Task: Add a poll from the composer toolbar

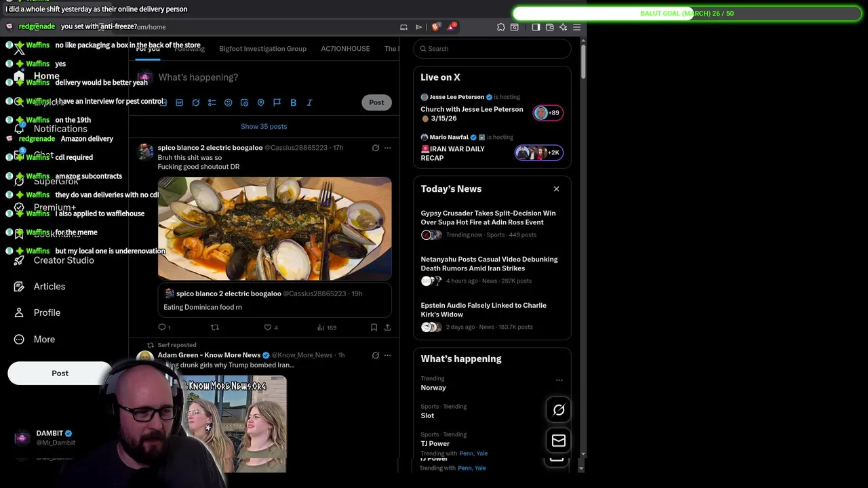Action: coord(212,102)
